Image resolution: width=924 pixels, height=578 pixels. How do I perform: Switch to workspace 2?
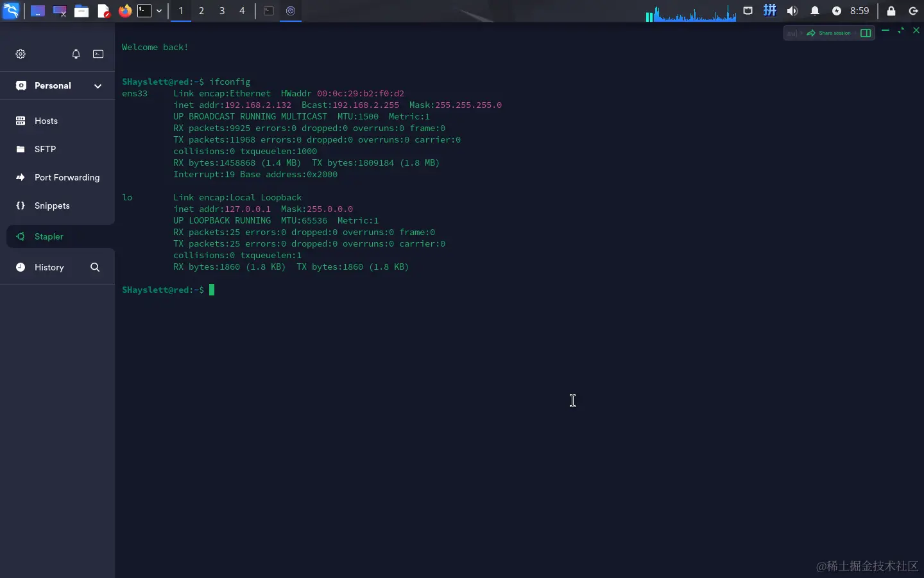click(201, 11)
